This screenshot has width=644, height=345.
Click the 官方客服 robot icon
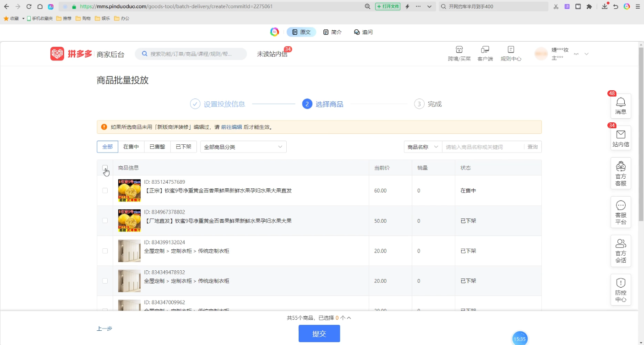[x=621, y=167]
